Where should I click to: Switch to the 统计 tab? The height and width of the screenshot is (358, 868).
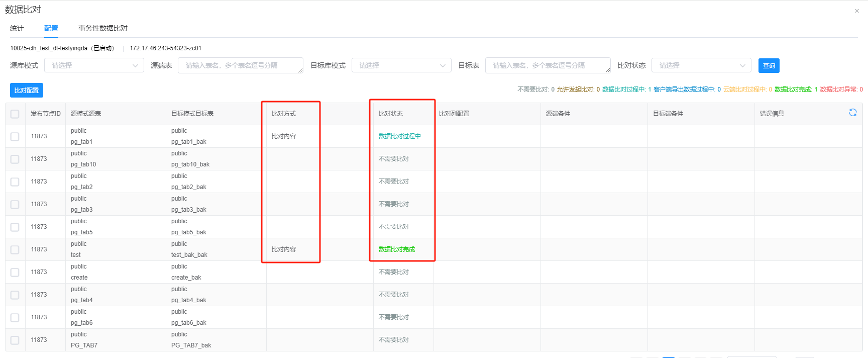click(x=17, y=29)
